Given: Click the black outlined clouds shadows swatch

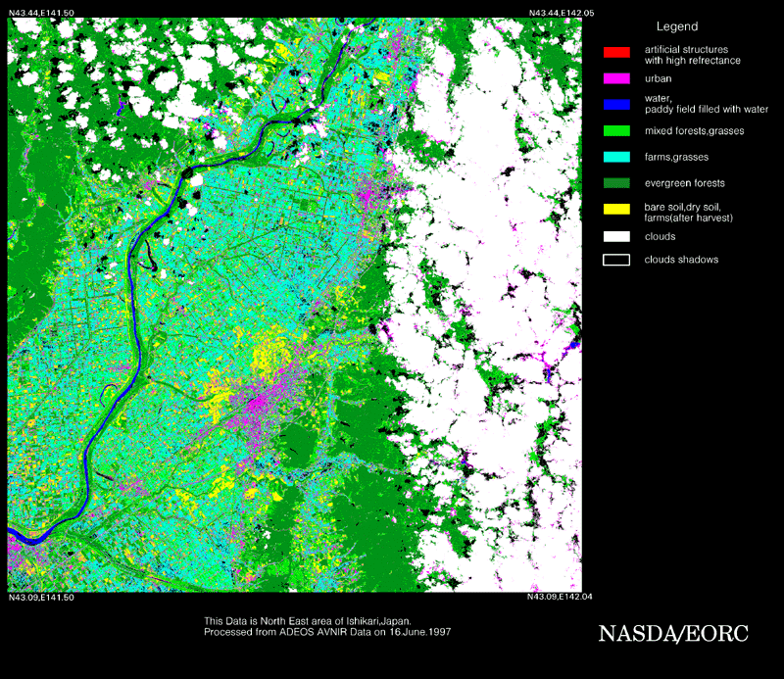Looking at the screenshot, I should pyautogui.click(x=616, y=260).
